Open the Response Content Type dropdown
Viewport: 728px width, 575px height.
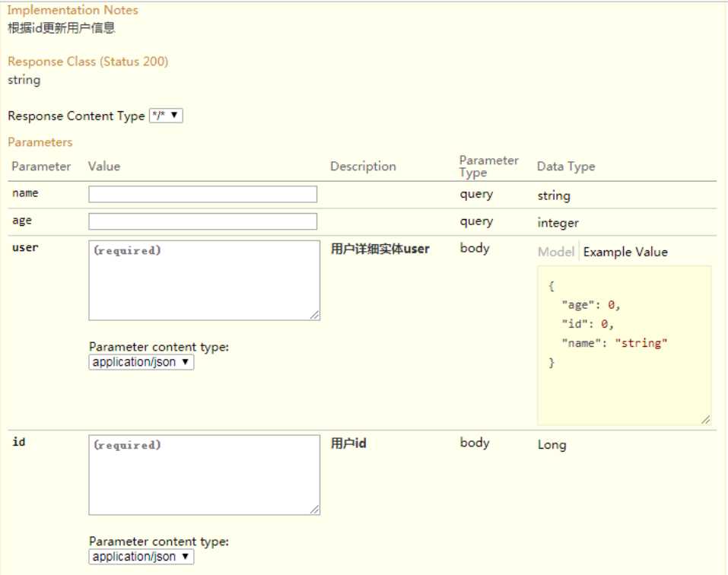[166, 116]
